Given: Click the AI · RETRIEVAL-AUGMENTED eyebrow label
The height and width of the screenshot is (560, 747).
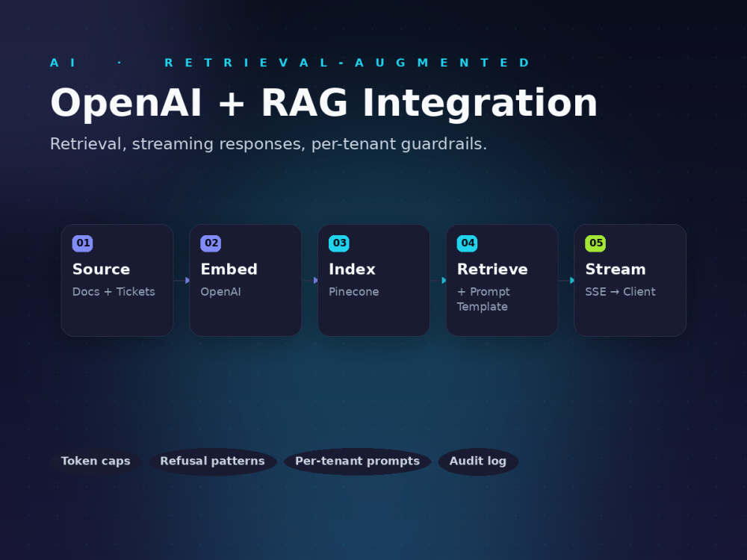Looking at the screenshot, I should [x=290, y=63].
